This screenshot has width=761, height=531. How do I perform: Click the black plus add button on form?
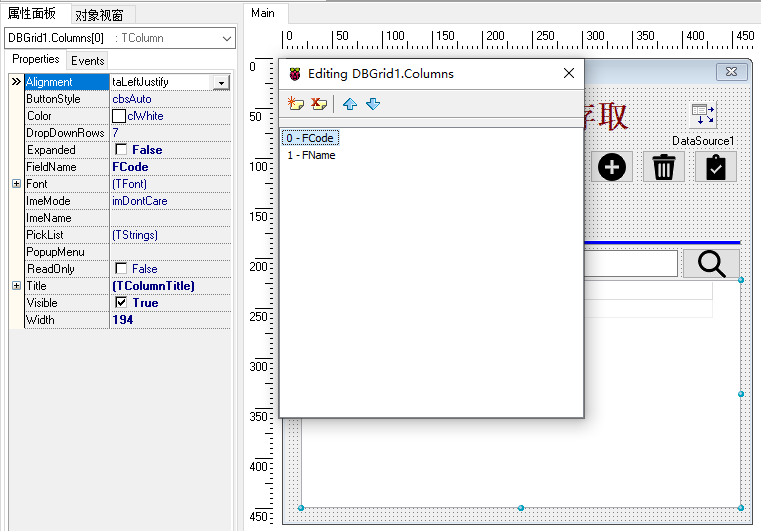click(612, 167)
